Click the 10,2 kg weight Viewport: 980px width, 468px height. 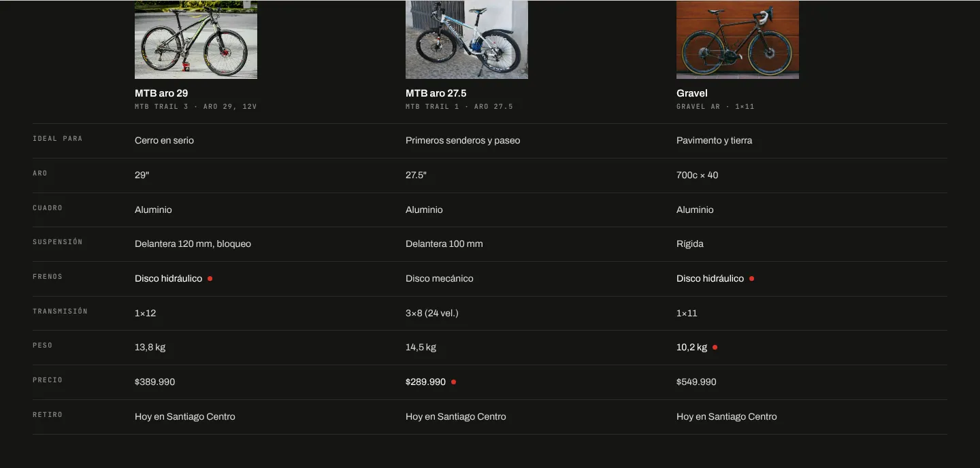691,348
